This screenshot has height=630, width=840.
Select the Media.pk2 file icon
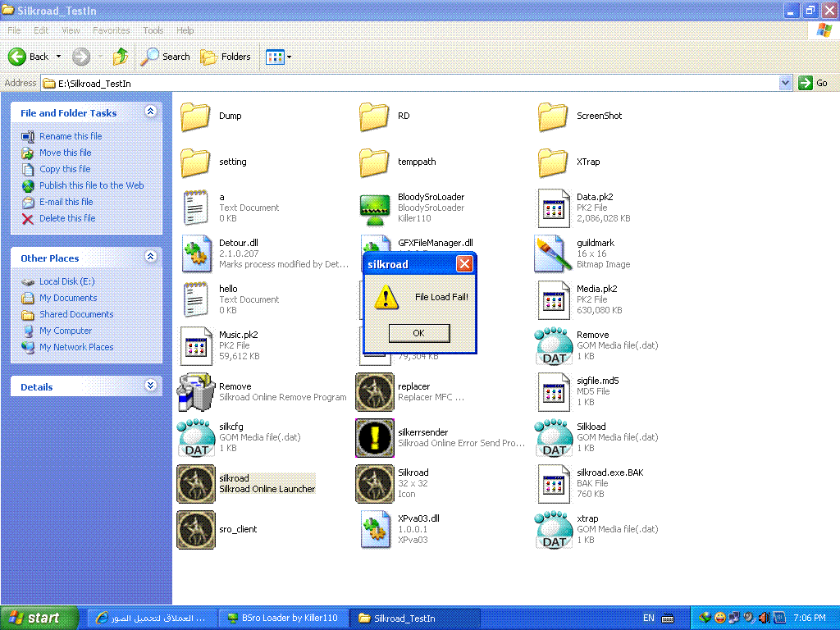553,300
